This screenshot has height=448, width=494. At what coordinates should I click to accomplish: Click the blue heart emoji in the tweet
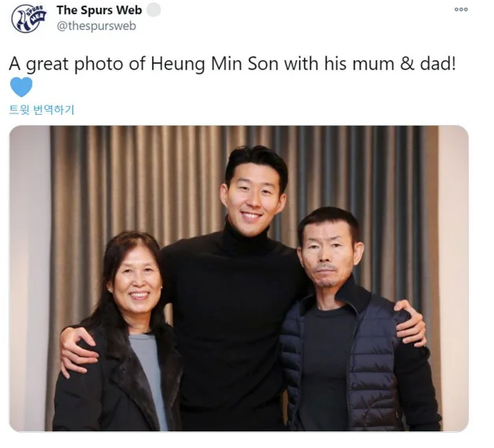pos(21,87)
